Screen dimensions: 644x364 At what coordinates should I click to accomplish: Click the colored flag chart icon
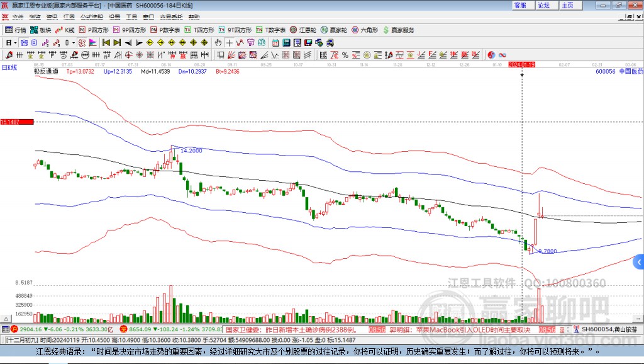(93, 43)
